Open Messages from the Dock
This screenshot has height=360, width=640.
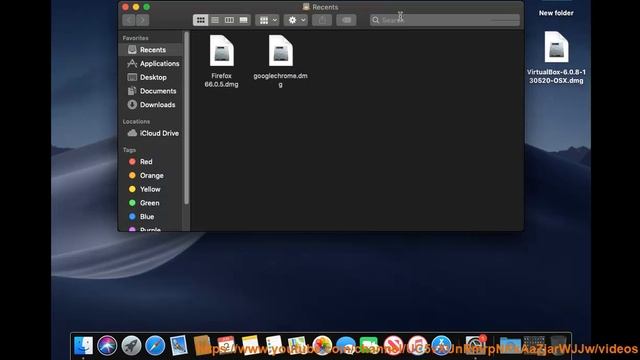point(346,345)
